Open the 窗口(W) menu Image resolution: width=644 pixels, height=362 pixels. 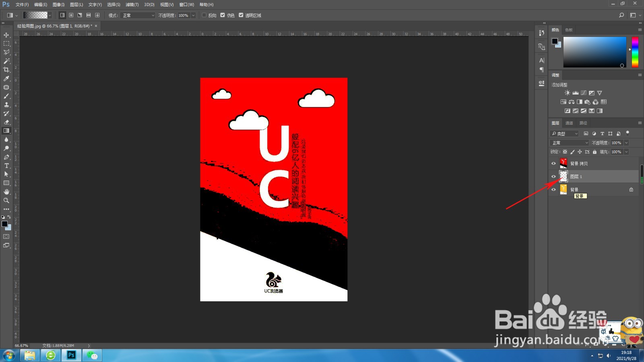(x=186, y=4)
